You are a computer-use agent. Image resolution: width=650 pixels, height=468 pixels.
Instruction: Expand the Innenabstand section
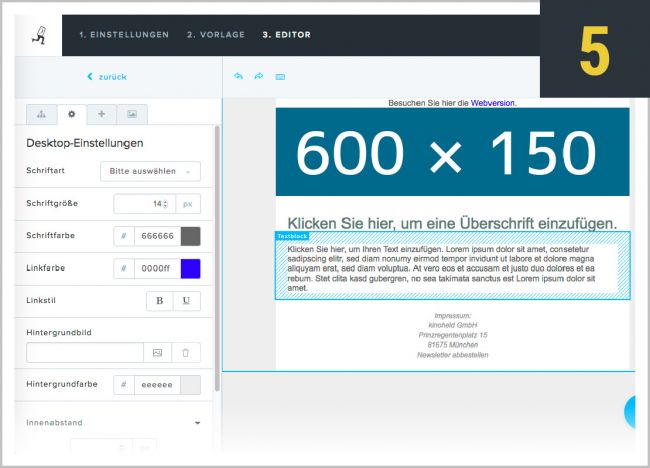(198, 423)
